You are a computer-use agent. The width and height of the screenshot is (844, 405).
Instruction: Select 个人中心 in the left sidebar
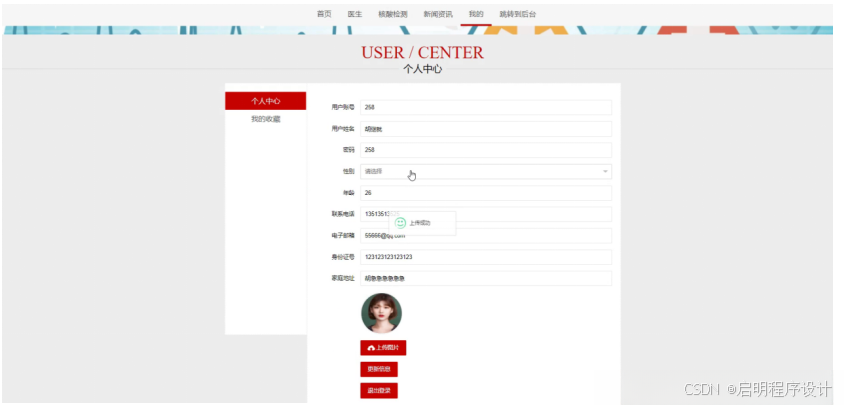pyautogui.click(x=265, y=101)
